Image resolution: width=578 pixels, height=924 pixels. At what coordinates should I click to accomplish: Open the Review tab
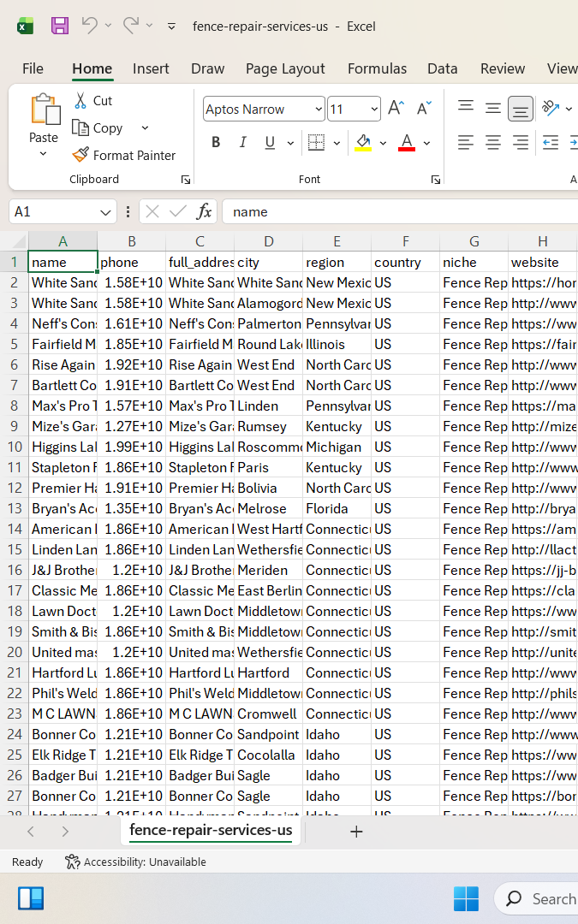[x=503, y=68]
